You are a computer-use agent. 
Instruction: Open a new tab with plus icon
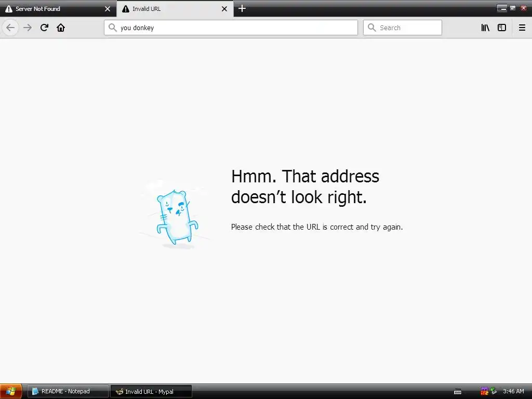point(242,8)
